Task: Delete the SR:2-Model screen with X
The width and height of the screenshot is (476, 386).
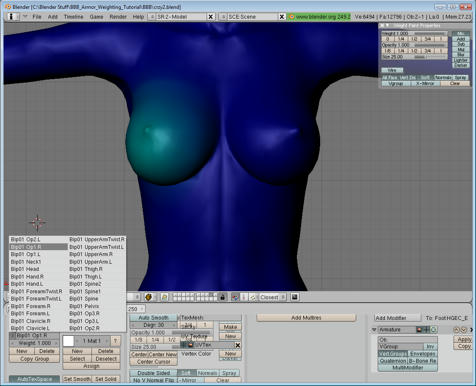Action: [210, 16]
